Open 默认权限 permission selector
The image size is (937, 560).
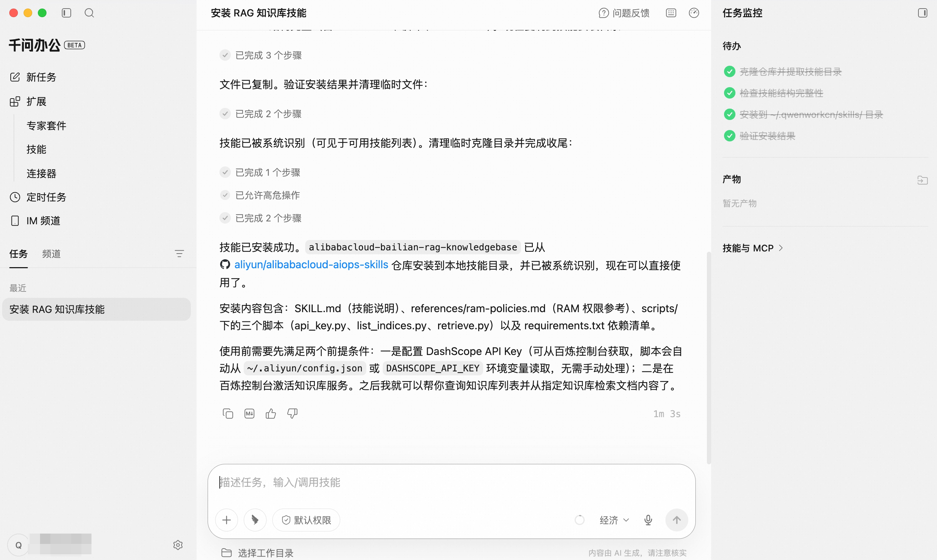(306, 520)
